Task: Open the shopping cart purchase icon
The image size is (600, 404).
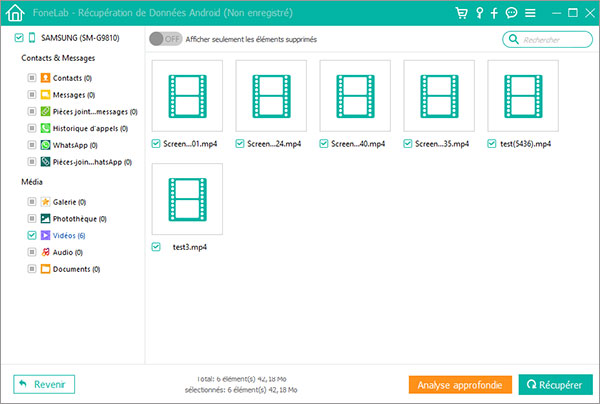Action: point(461,14)
